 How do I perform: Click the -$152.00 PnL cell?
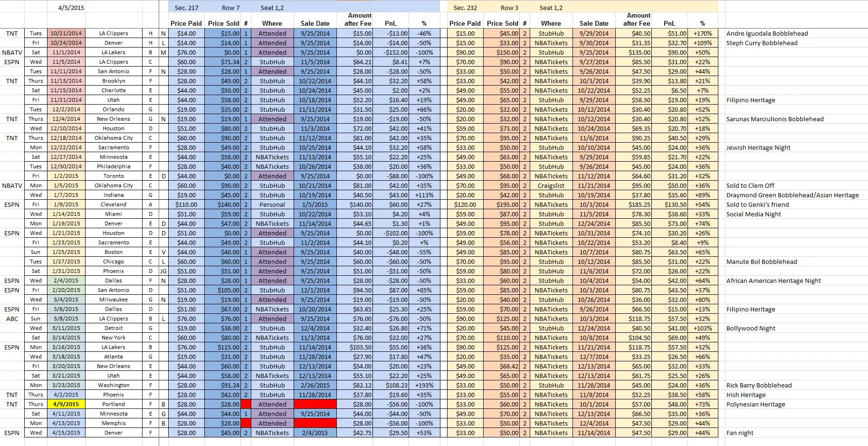tap(391, 52)
